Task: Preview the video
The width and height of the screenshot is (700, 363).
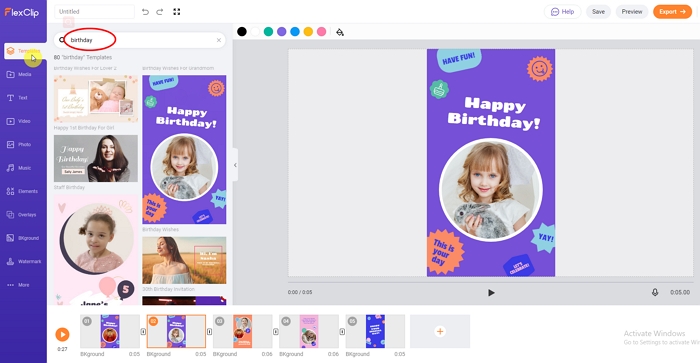Action: pyautogui.click(x=632, y=12)
